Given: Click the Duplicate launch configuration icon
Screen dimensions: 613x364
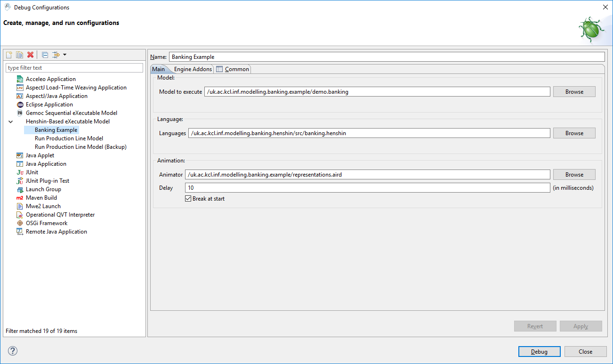Looking at the screenshot, I should click(x=19, y=55).
